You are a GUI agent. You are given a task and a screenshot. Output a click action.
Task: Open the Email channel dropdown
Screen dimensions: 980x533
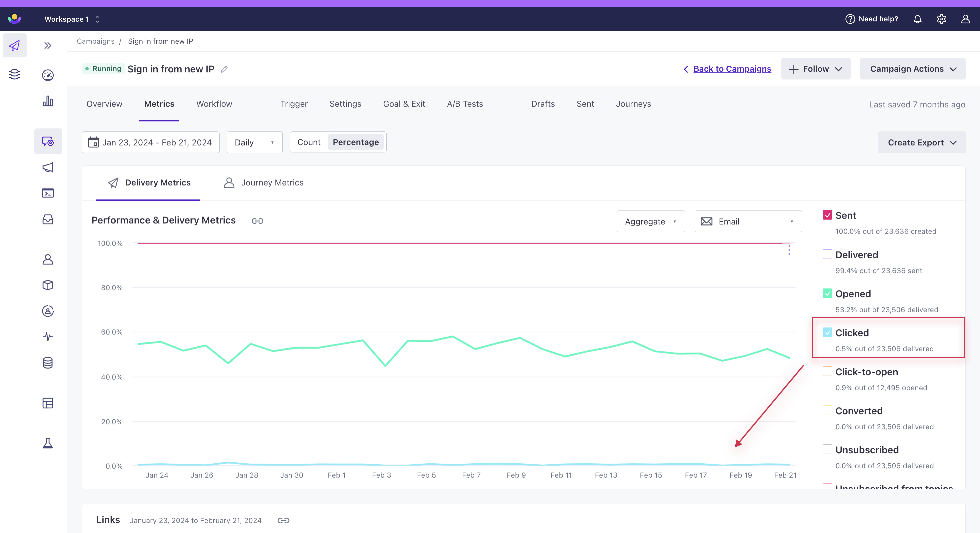tap(748, 221)
